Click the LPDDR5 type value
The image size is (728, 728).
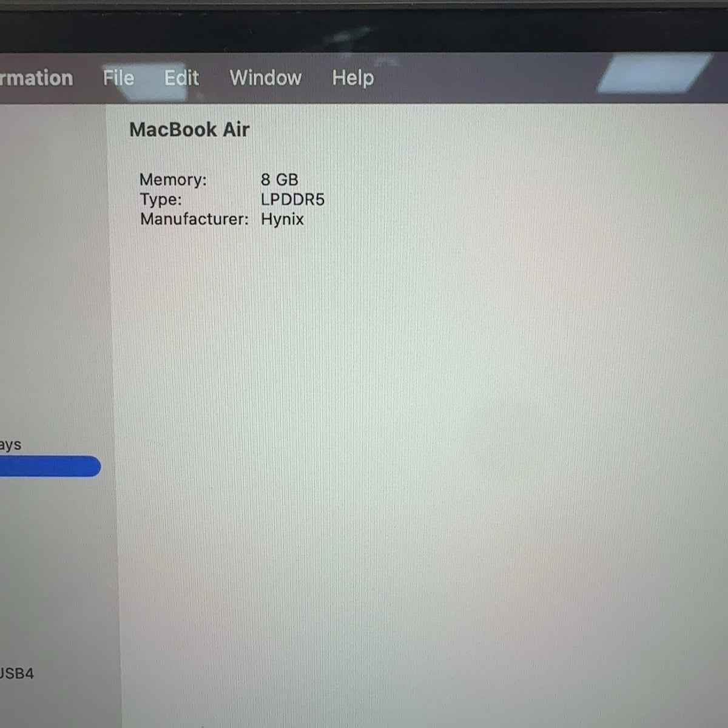292,199
